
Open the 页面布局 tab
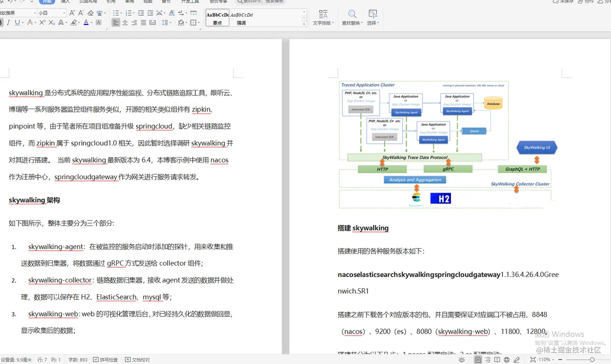[88, 2]
